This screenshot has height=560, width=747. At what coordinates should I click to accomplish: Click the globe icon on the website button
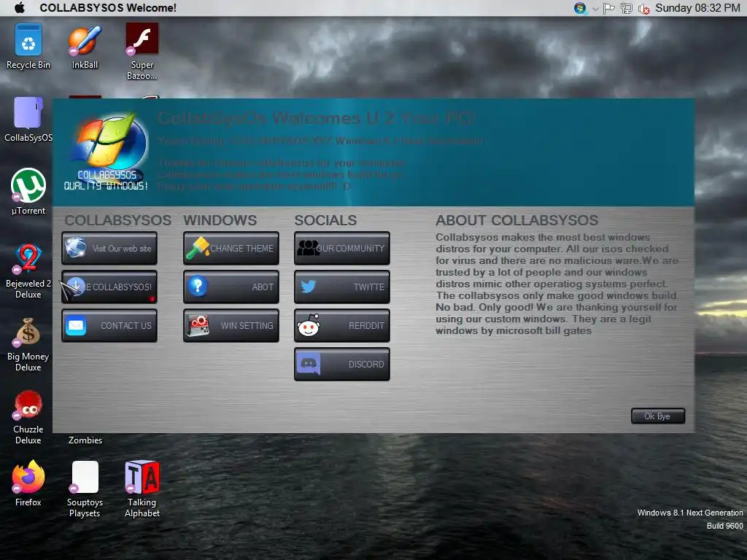(76, 247)
